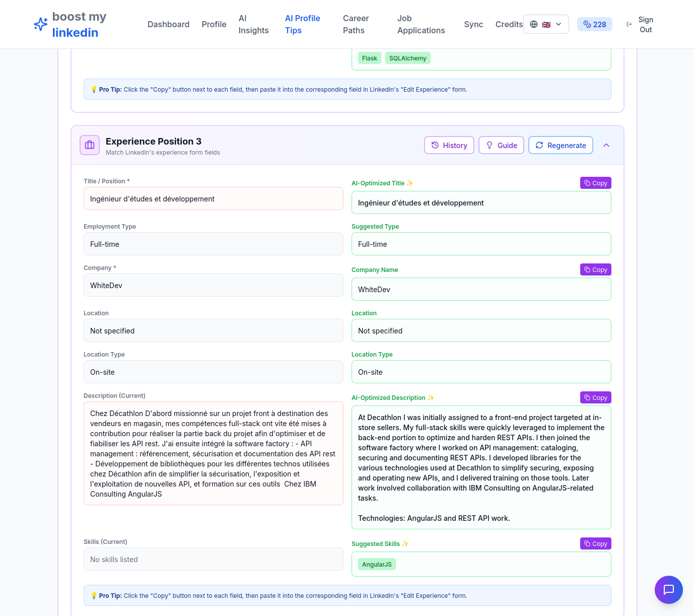Click the Title / Position input field
The image size is (694, 616).
point(213,198)
